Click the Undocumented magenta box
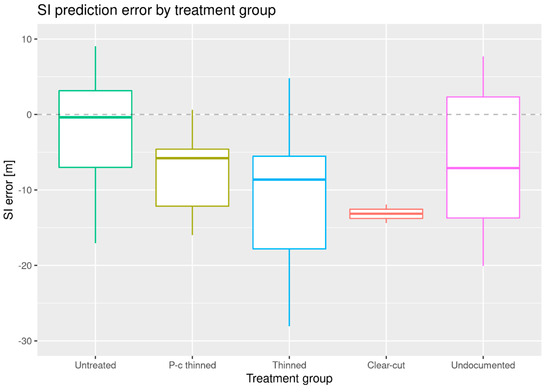This screenshot has width=550, height=392. point(483,157)
